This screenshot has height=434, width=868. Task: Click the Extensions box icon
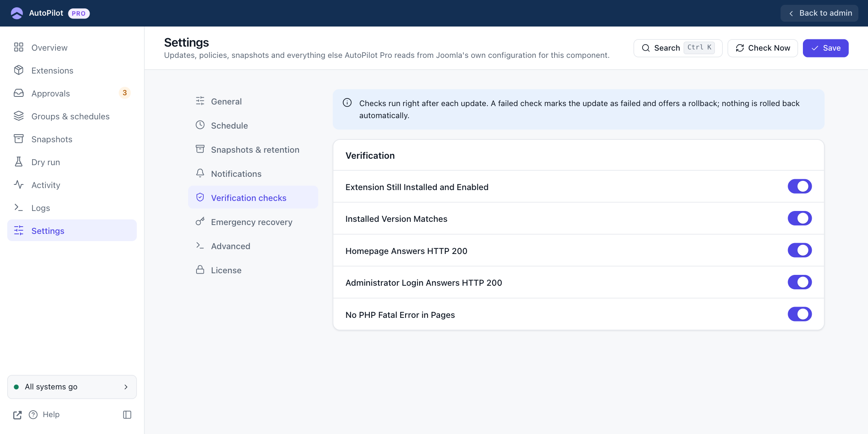[18, 70]
